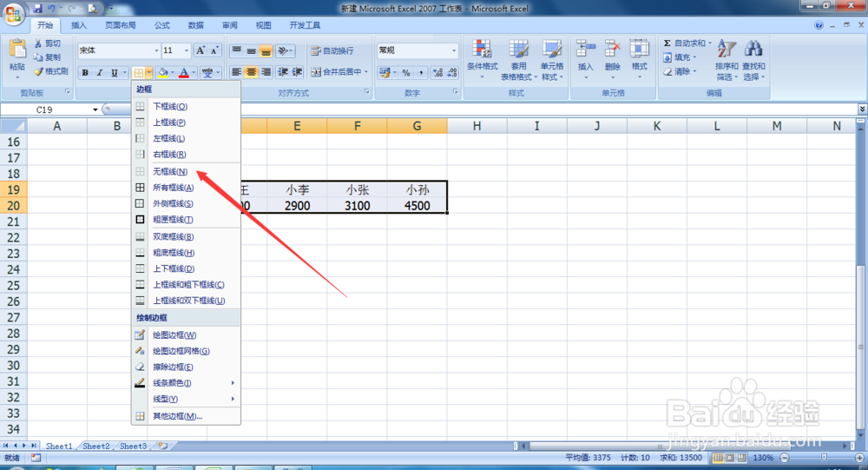Decrease font size with the small A icon
The width and height of the screenshot is (868, 470).
214,50
